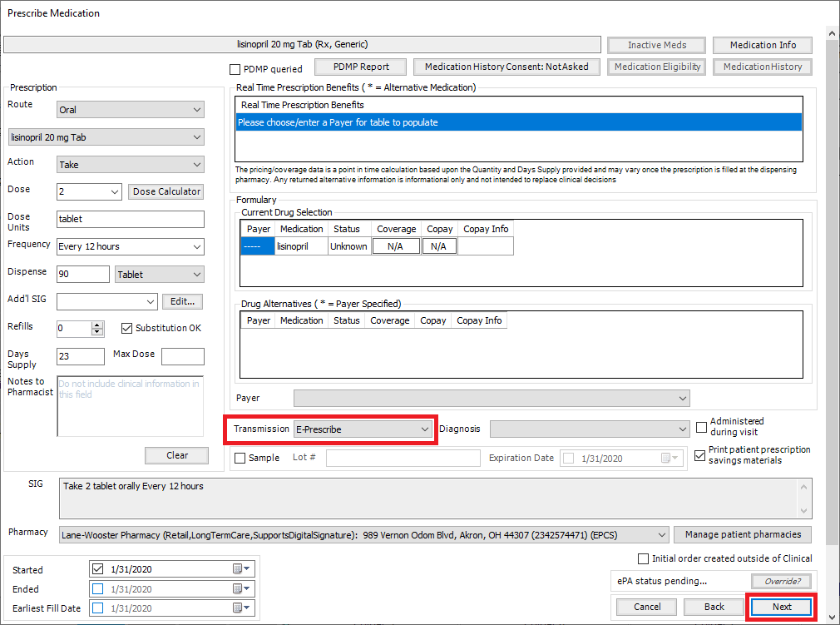840x625 pixels.
Task: Enable Administered during visit
Action: click(x=701, y=427)
